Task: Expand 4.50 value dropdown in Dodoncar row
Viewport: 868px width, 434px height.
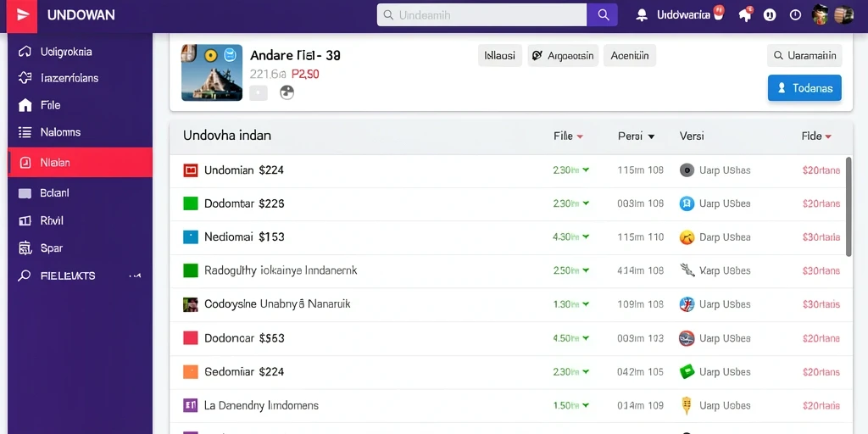Action: tap(586, 337)
